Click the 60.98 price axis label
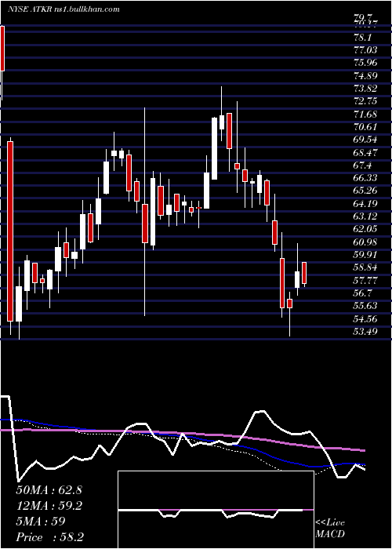The height and width of the screenshot is (549, 392). pos(366,242)
